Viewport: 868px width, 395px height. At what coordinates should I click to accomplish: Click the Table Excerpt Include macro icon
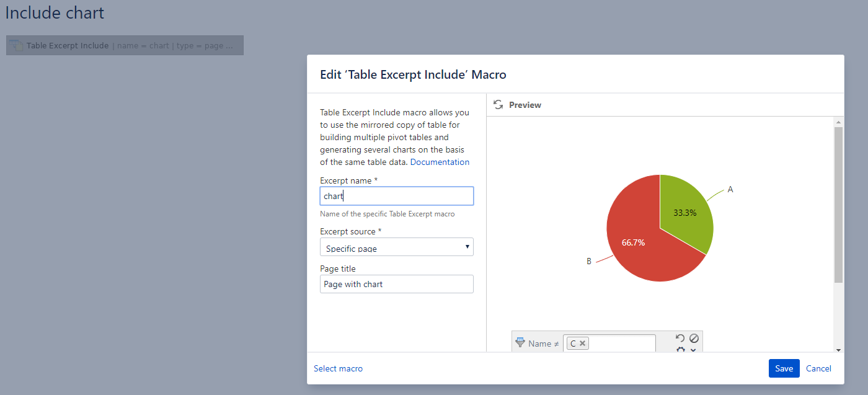click(x=16, y=45)
